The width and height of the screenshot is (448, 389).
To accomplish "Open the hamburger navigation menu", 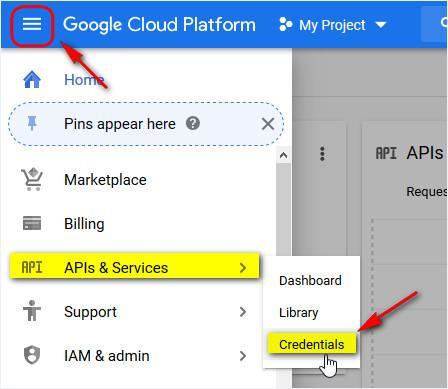I will tap(32, 24).
